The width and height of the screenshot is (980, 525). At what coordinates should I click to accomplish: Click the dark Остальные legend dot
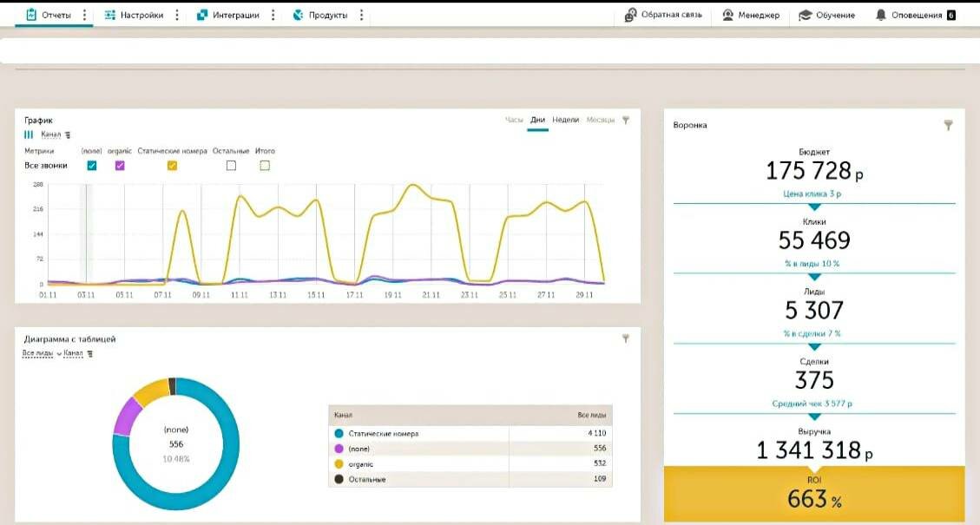tap(339, 479)
